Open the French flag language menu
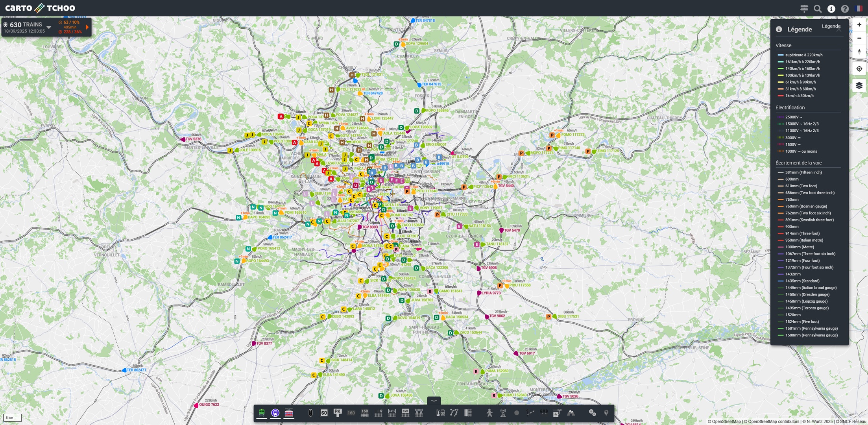The height and width of the screenshot is (425, 868). (x=859, y=9)
